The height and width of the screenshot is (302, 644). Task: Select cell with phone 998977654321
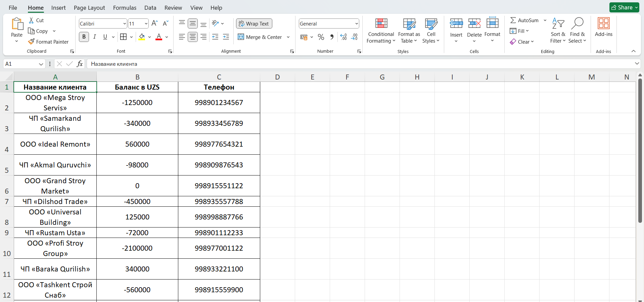[219, 144]
